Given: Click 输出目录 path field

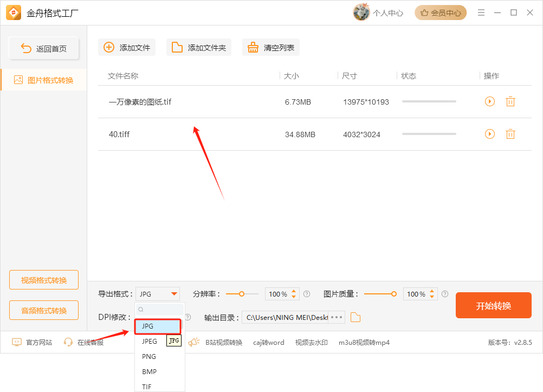Looking at the screenshot, I should click(286, 317).
